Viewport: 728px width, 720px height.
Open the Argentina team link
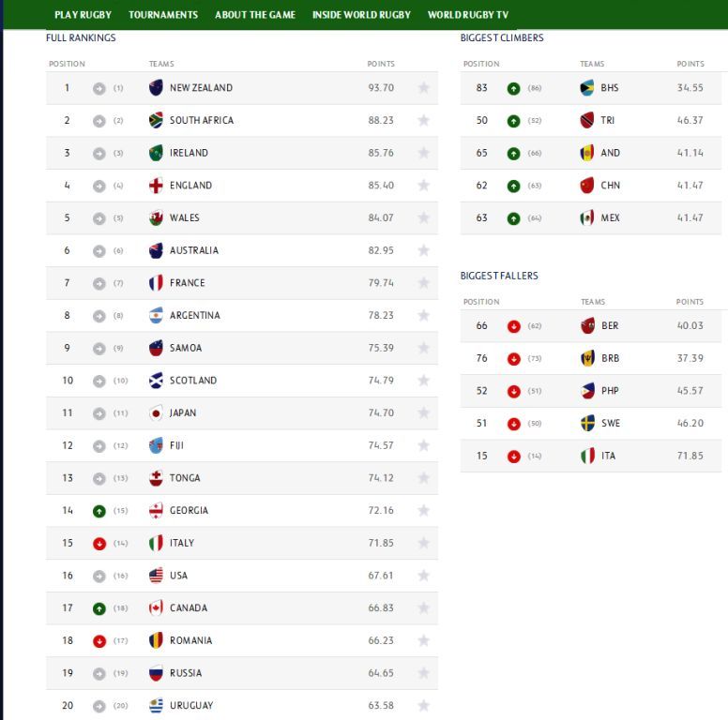tap(195, 315)
